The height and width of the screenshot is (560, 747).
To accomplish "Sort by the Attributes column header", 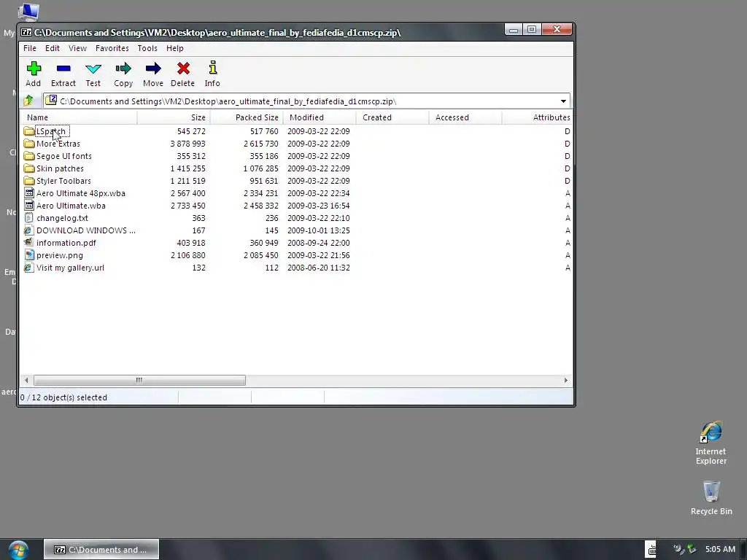I will [537, 117].
